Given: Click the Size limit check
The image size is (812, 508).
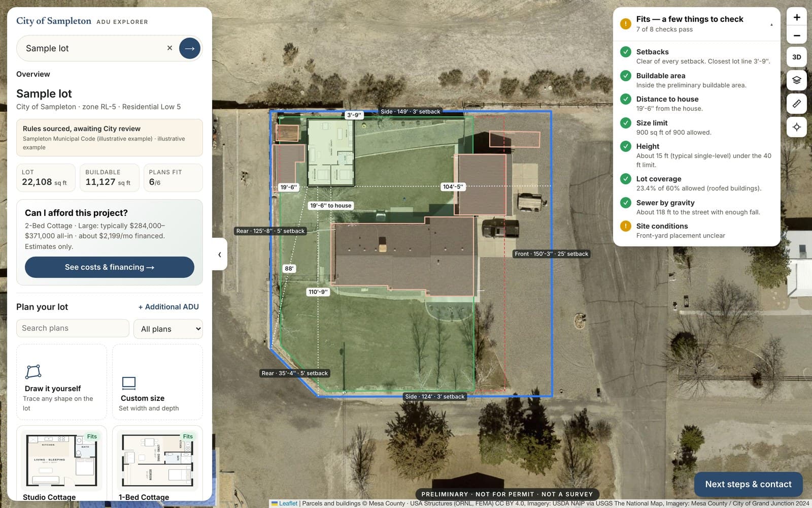Looking at the screenshot, I should pyautogui.click(x=696, y=128).
